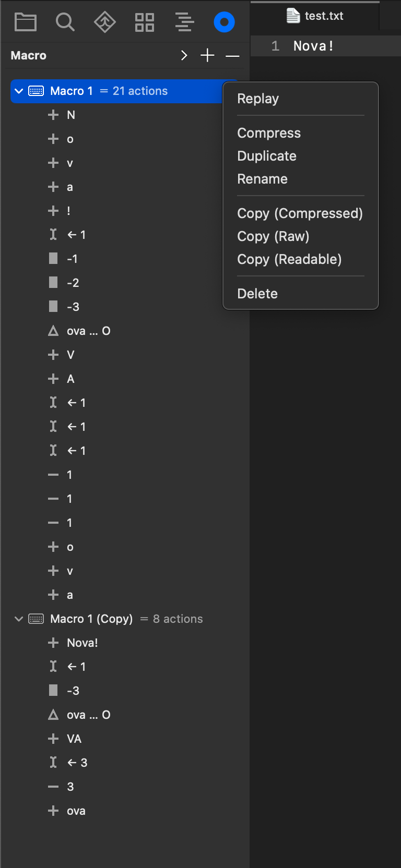Collapse the Macro 1 (Copy) tree

click(x=19, y=619)
